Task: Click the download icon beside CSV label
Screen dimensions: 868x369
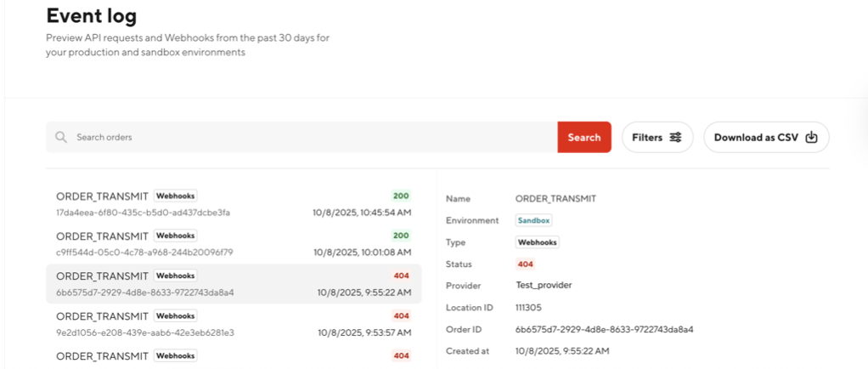Action: click(811, 137)
